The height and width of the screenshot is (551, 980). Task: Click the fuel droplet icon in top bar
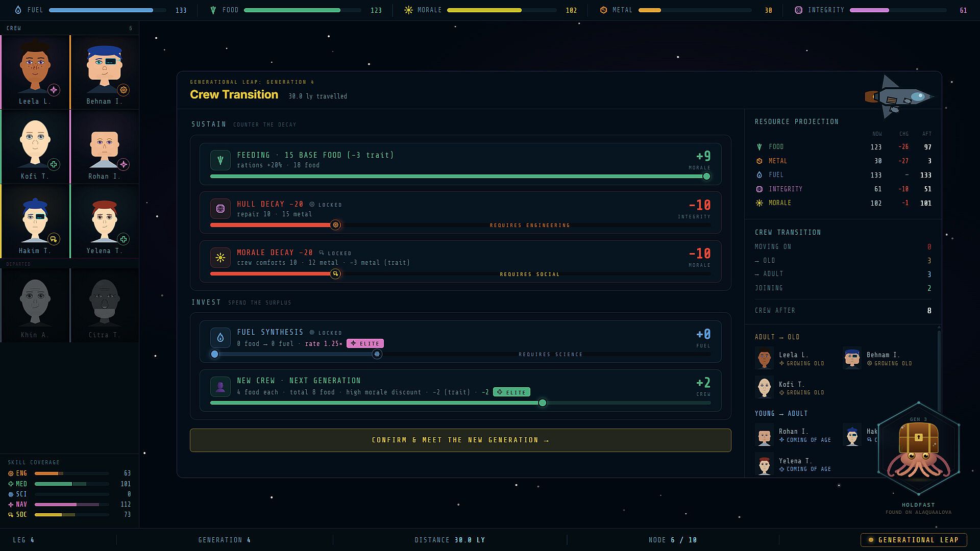pyautogui.click(x=18, y=10)
